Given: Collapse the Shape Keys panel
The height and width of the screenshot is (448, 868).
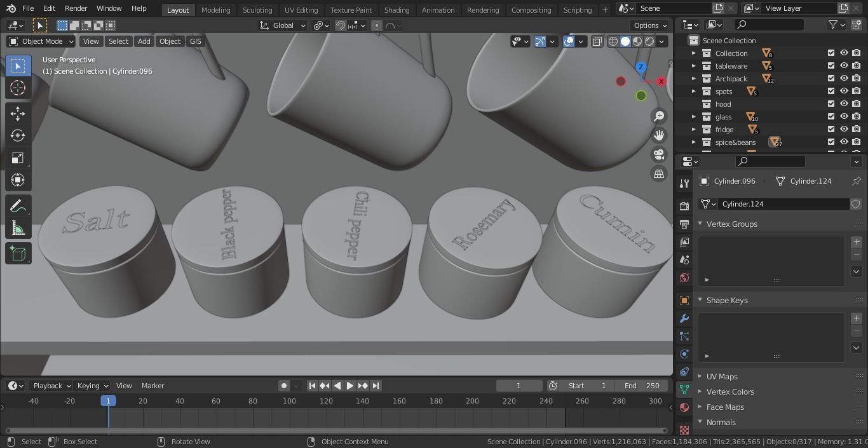Looking at the screenshot, I should [700, 301].
